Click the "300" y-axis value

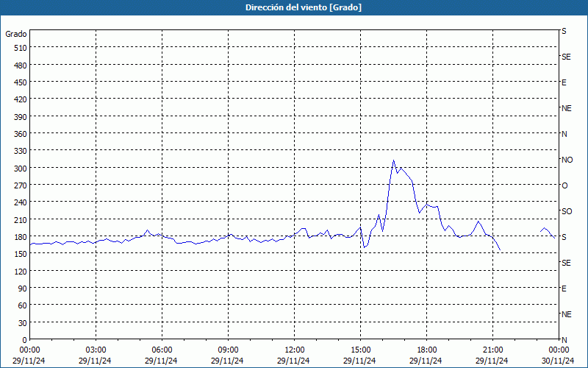point(21,169)
